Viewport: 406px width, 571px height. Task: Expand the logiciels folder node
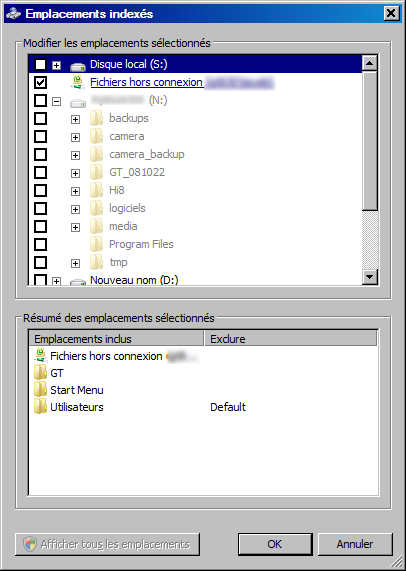(x=75, y=209)
